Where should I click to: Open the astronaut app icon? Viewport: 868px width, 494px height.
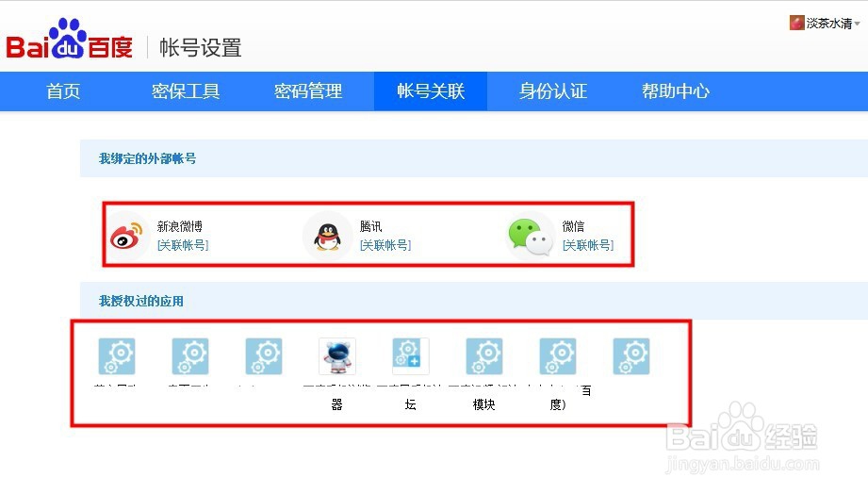pos(337,356)
